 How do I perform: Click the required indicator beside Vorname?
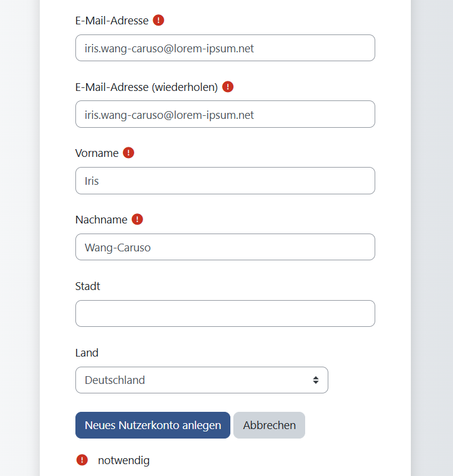click(x=128, y=152)
